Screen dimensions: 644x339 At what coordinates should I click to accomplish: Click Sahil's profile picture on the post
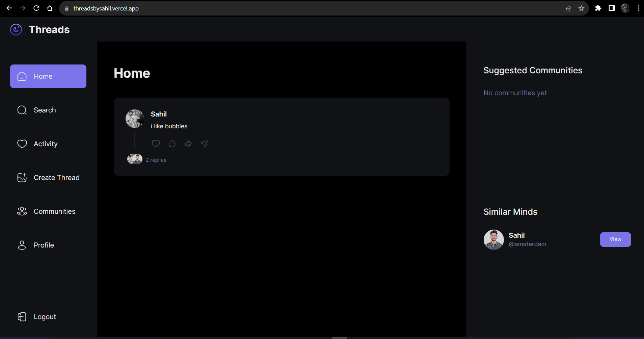(135, 119)
